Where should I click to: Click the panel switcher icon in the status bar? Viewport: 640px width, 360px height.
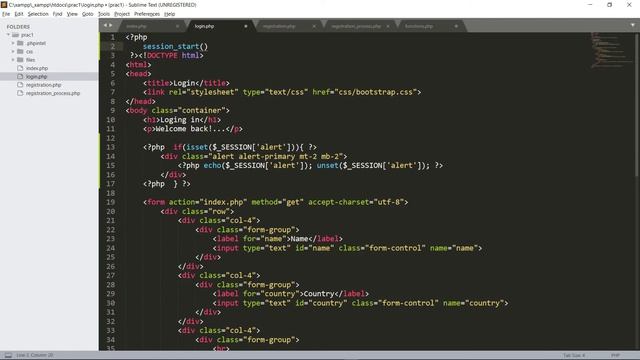(x=8, y=355)
